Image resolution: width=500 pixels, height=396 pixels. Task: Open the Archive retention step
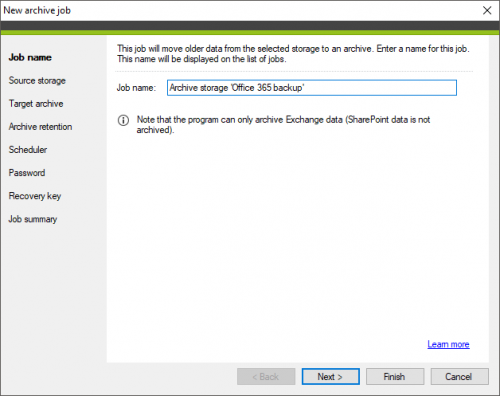pos(40,127)
